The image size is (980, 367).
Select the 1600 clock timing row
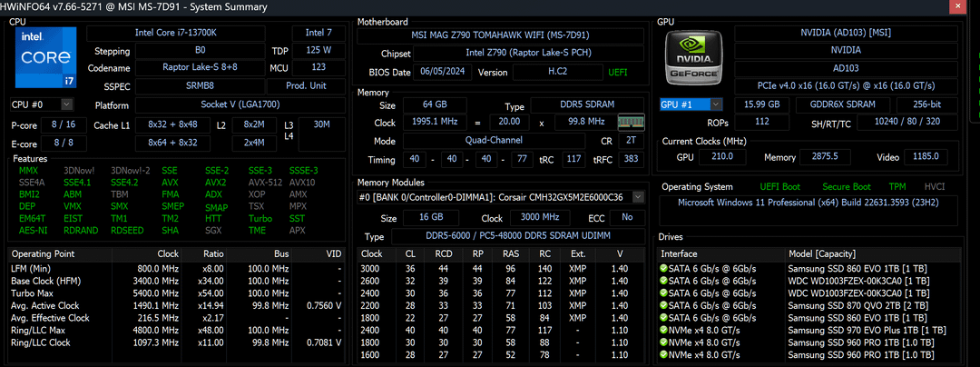[501, 354]
